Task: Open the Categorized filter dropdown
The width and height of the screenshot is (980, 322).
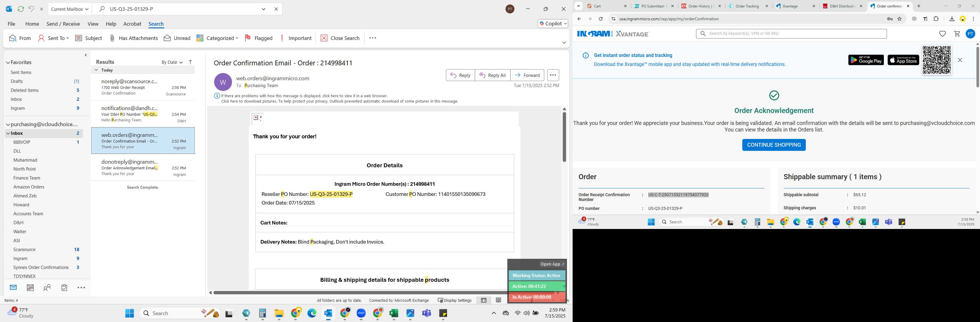Action: 217,38
